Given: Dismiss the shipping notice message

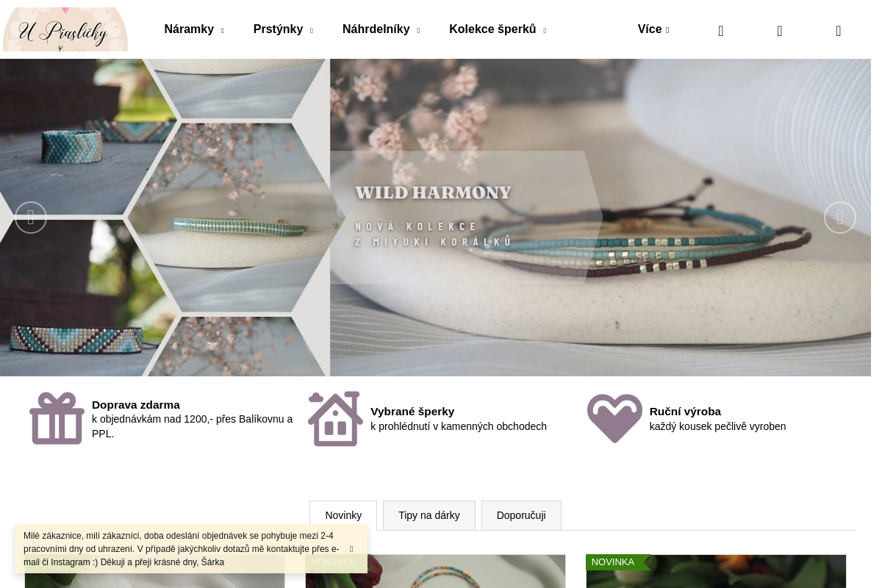Looking at the screenshot, I should pos(351,549).
